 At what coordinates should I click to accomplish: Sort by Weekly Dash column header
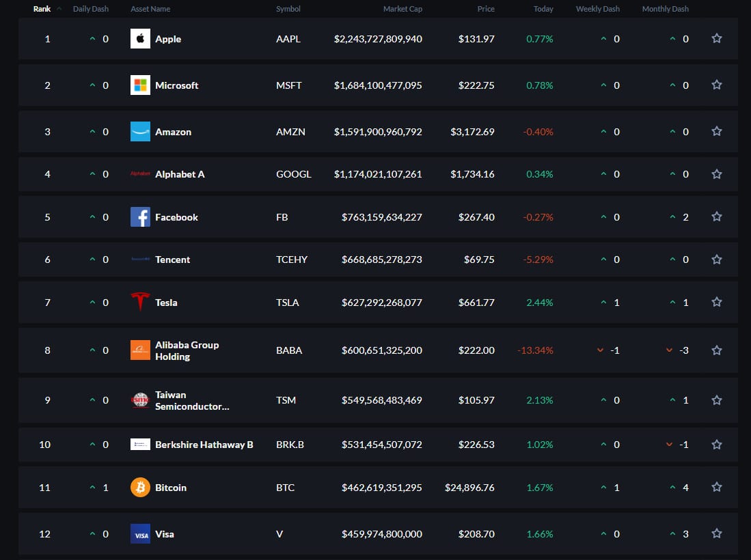pos(598,9)
